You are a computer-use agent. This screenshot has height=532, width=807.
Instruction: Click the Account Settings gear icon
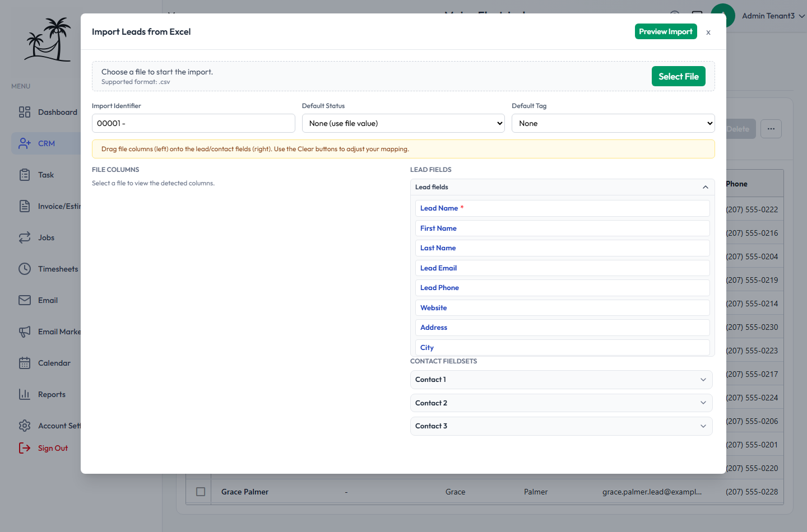pyautogui.click(x=25, y=426)
